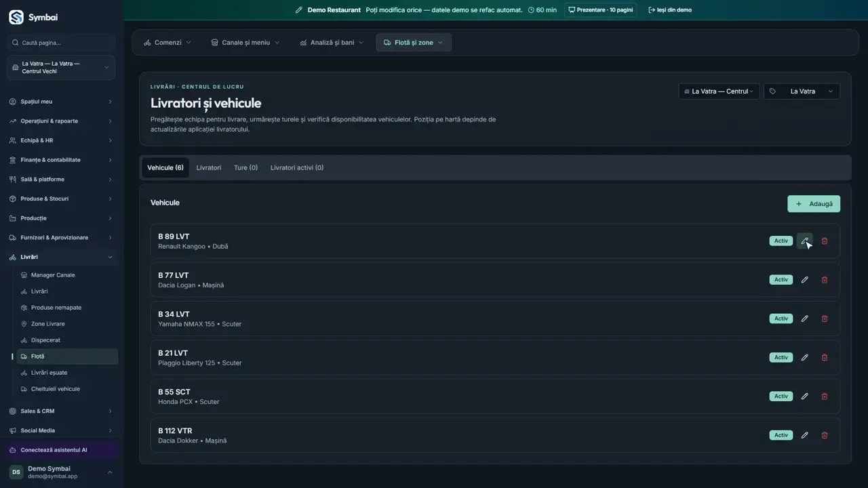Click the Adaugă vehicle button
The height and width of the screenshot is (488, 868).
tap(814, 203)
